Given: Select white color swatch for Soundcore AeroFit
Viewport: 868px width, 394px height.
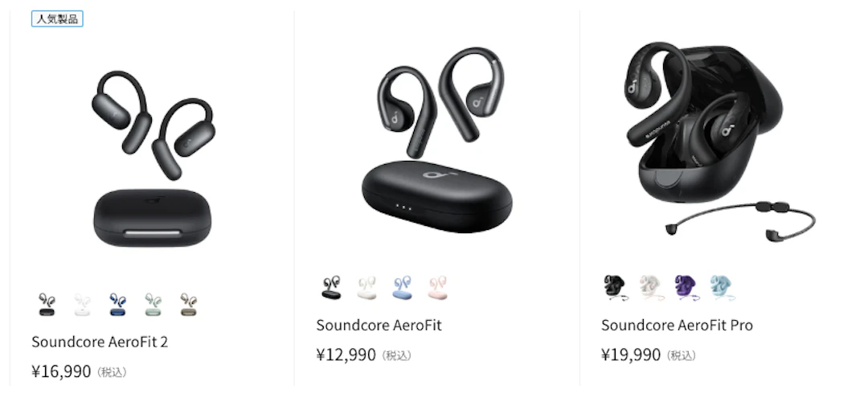Looking at the screenshot, I should point(367,288).
